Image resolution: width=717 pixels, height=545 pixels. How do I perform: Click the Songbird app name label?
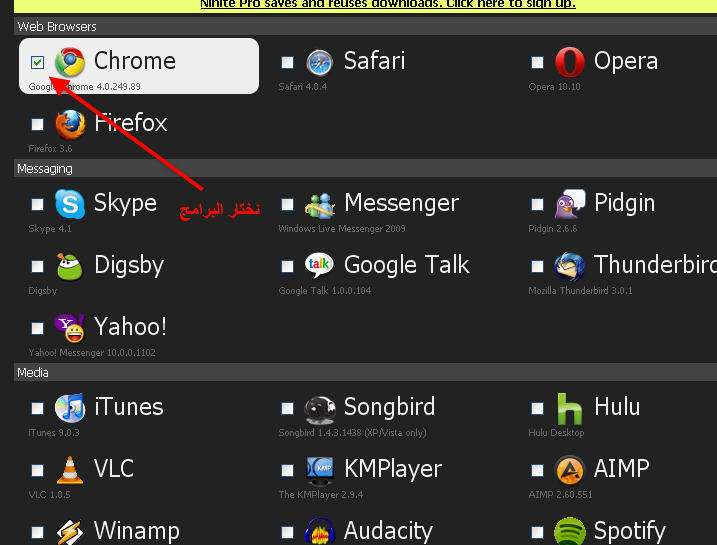point(389,406)
